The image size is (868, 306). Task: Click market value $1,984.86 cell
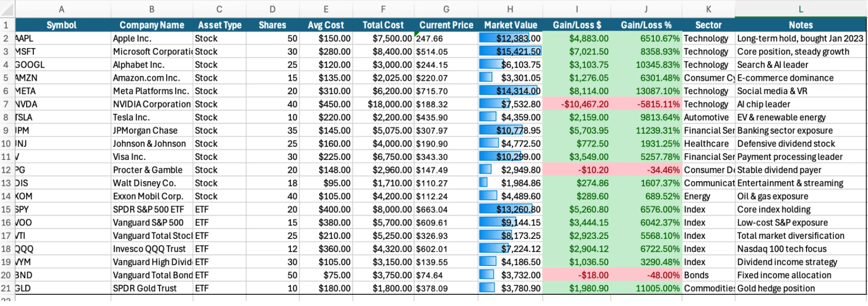(x=510, y=183)
